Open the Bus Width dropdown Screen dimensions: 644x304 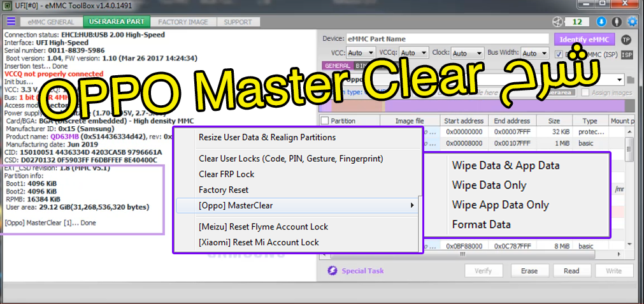coord(534,54)
